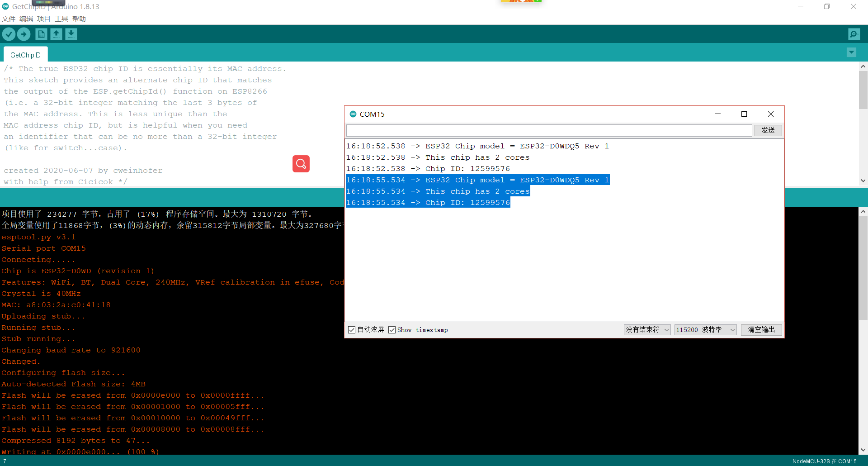
Task: Toggle the 自动滚屏 autoscroll checkbox
Action: [352, 330]
